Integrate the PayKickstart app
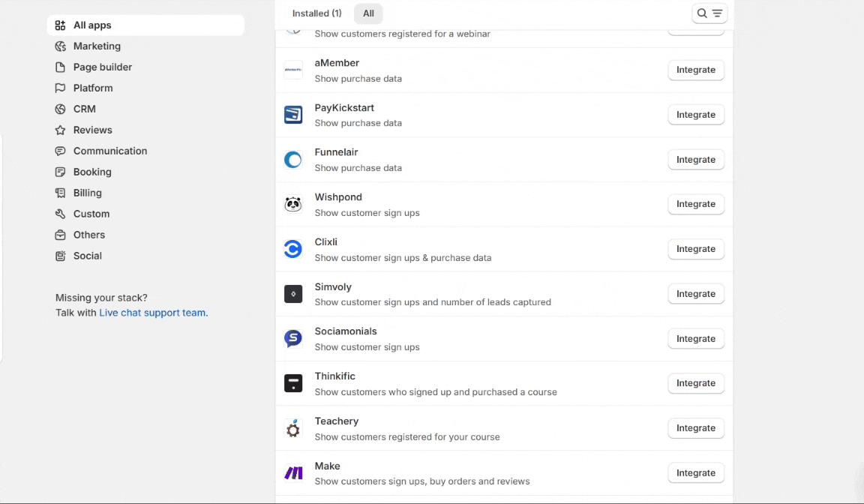 [x=696, y=115]
